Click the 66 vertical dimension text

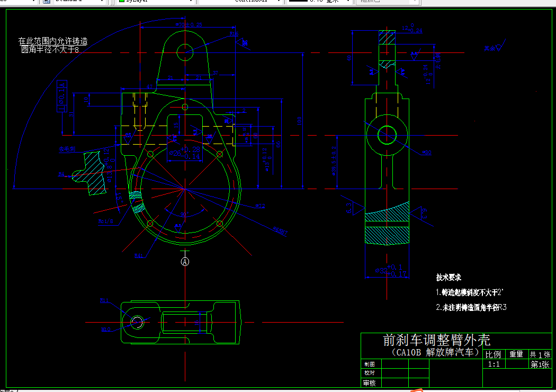(278, 144)
